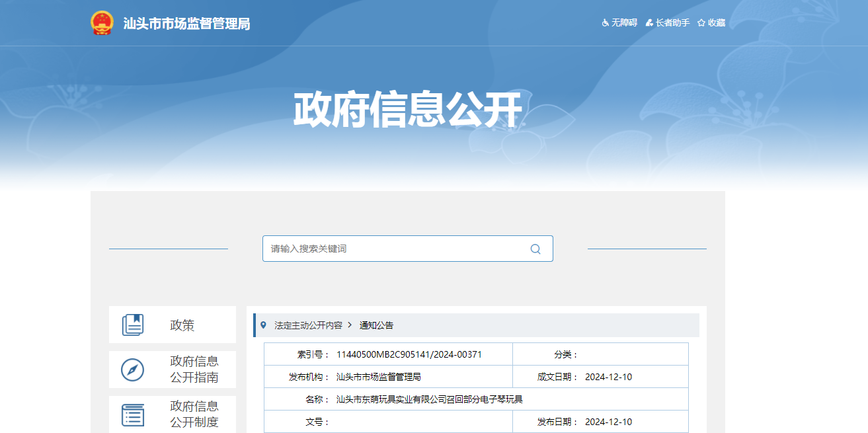
Task: Click the magnifier search icon
Action: [x=535, y=249]
